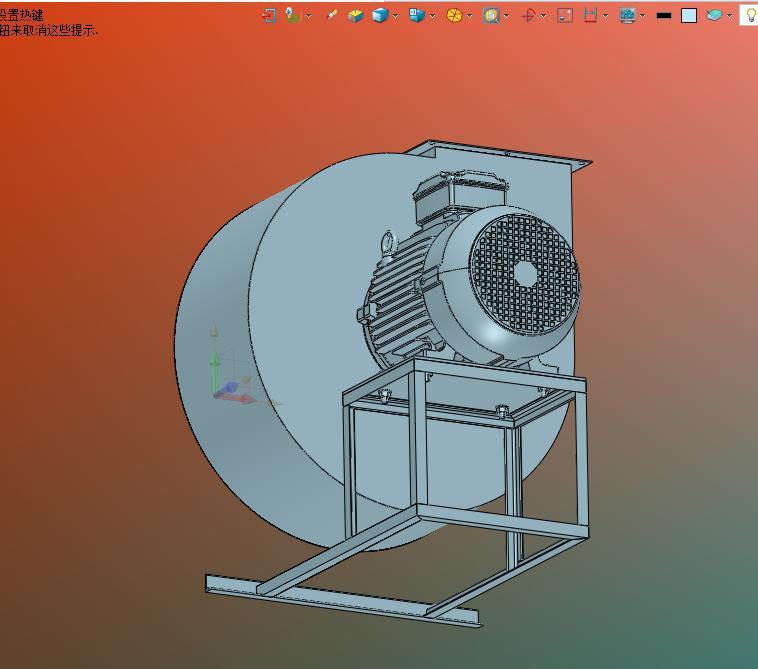Expand the teal layer icon dropdown
Viewport: 758px width, 669px height.
click(x=729, y=16)
